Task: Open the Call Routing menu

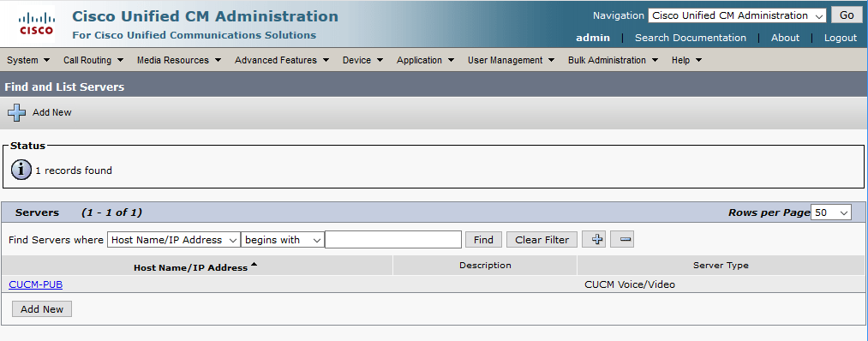Action: [93, 60]
